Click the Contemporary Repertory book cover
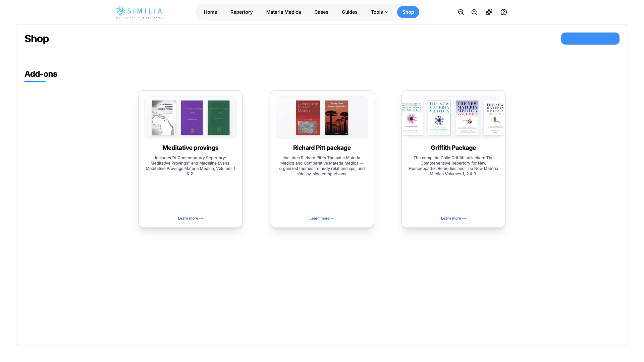This screenshot has width=644, height=362. (x=164, y=118)
